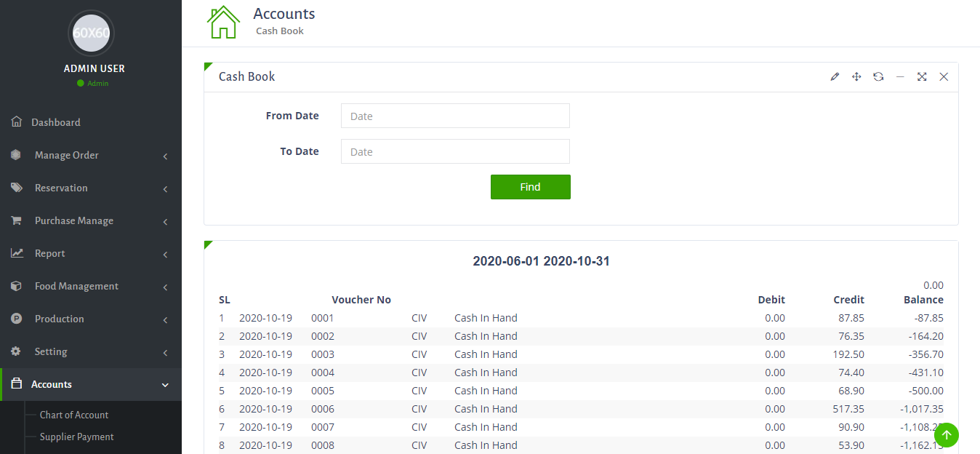980x454 pixels.
Task: Click the admin user avatar image
Action: point(91,33)
